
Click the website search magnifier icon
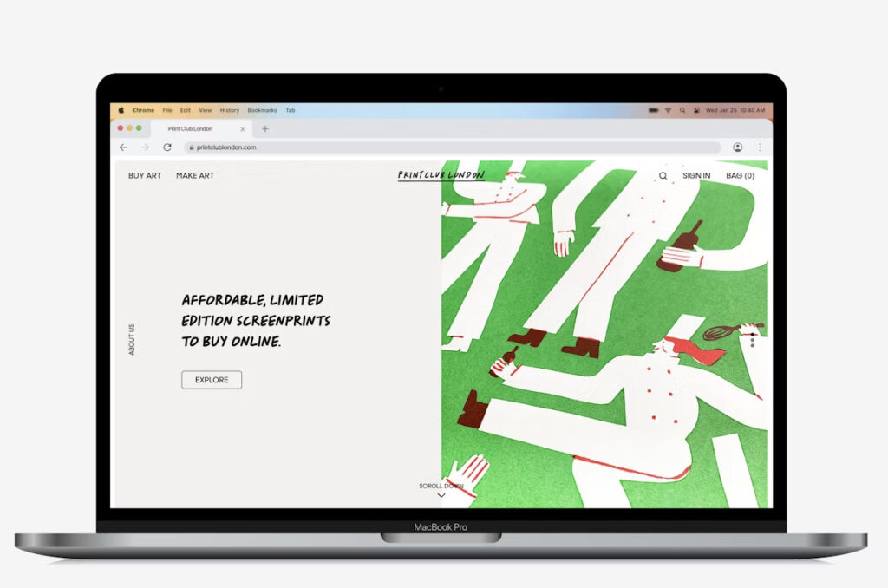[x=663, y=175]
